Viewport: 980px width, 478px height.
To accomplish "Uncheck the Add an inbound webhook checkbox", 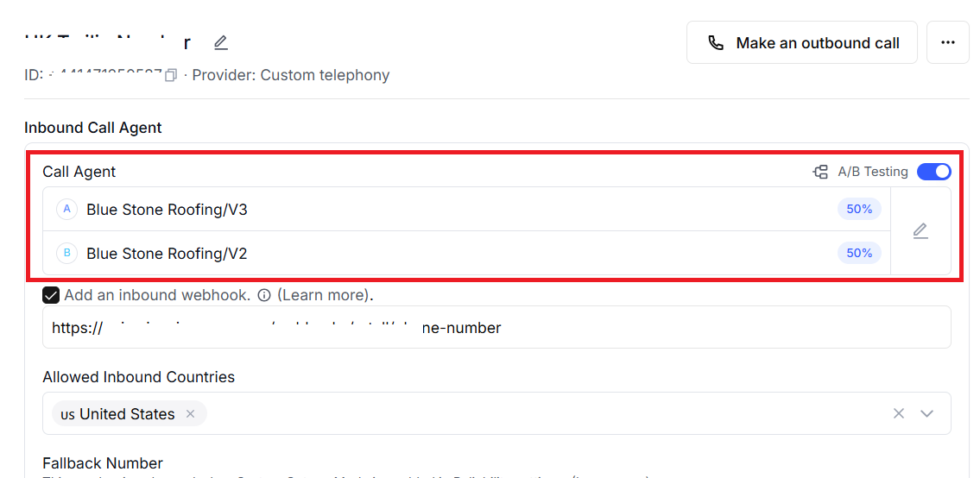I will pos(51,295).
